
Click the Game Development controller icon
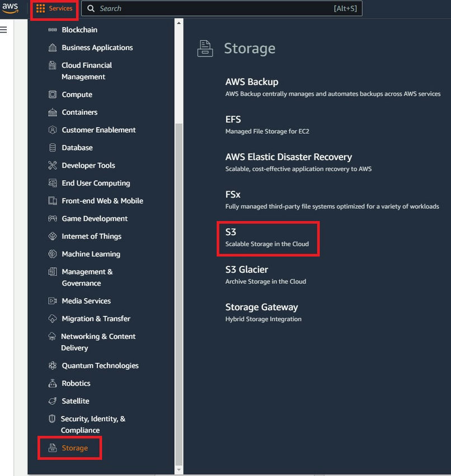53,218
